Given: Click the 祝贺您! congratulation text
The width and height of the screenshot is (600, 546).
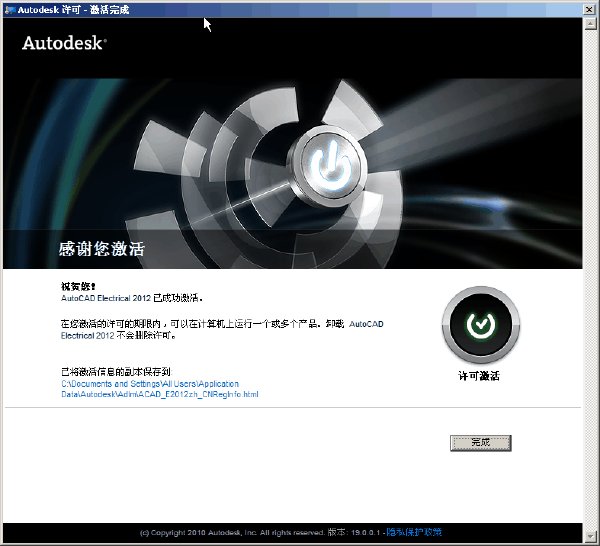Looking at the screenshot, I should tap(78, 286).
